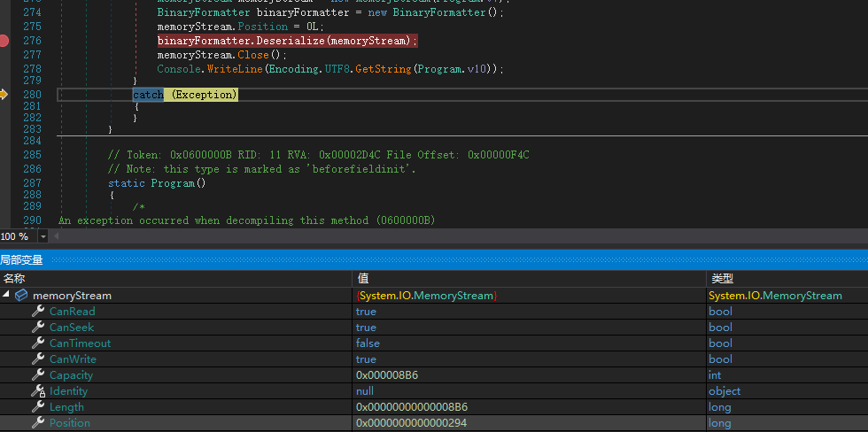Select the CanWrite property row

click(x=72, y=359)
